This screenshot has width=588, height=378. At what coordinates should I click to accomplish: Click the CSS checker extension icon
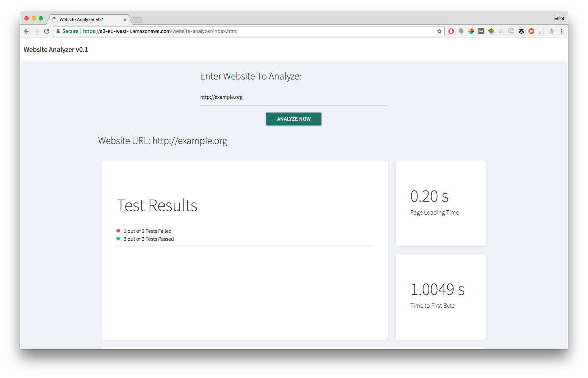tap(511, 31)
